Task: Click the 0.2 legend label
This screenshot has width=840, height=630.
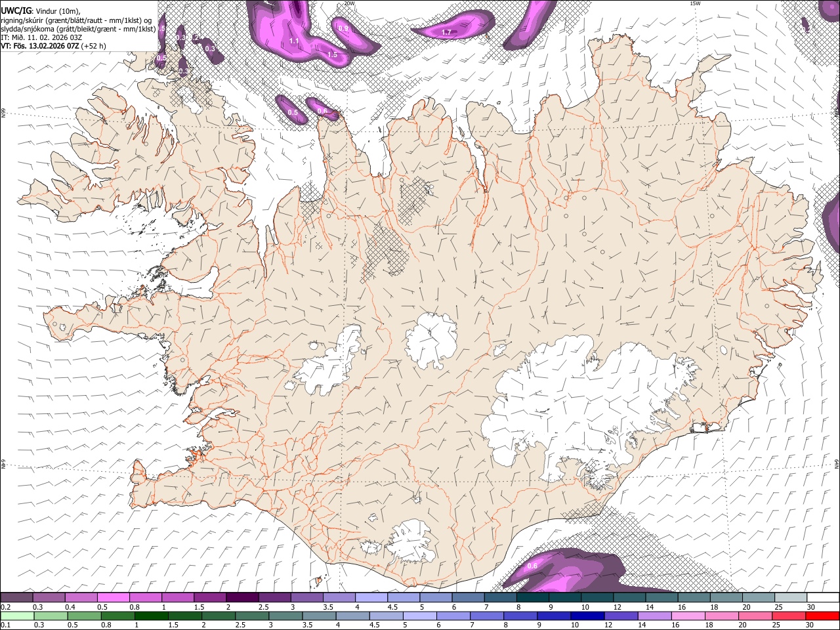Action: point(6,607)
